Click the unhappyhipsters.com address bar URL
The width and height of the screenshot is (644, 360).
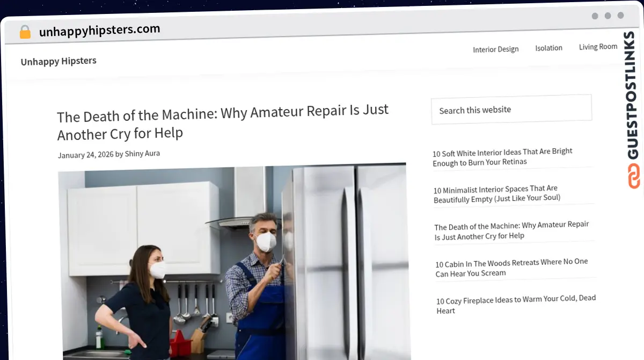pyautogui.click(x=100, y=30)
